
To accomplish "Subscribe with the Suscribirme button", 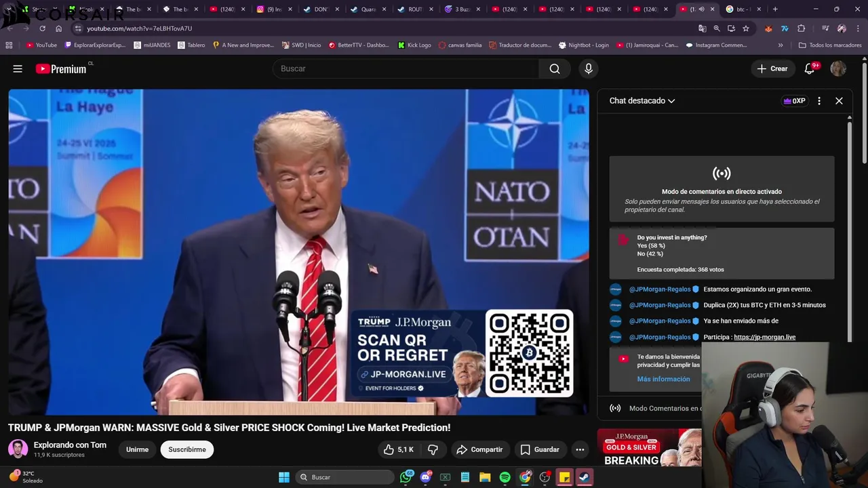I will [187, 449].
